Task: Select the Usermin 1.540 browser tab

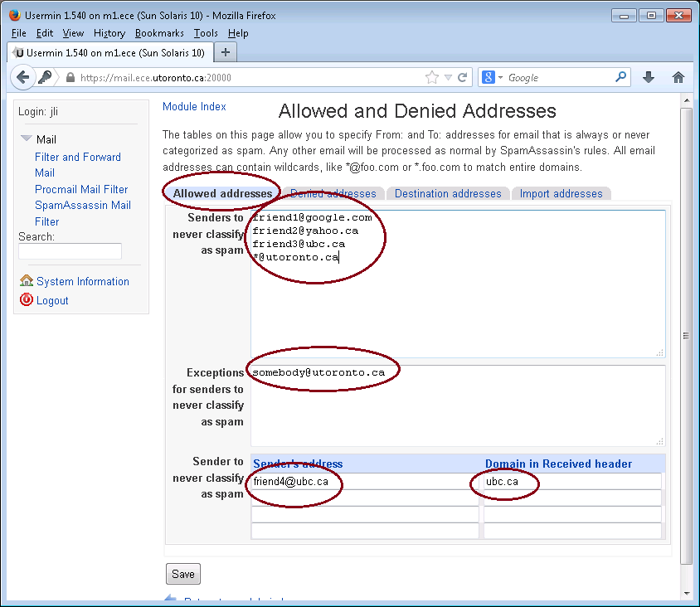Action: [x=110, y=53]
